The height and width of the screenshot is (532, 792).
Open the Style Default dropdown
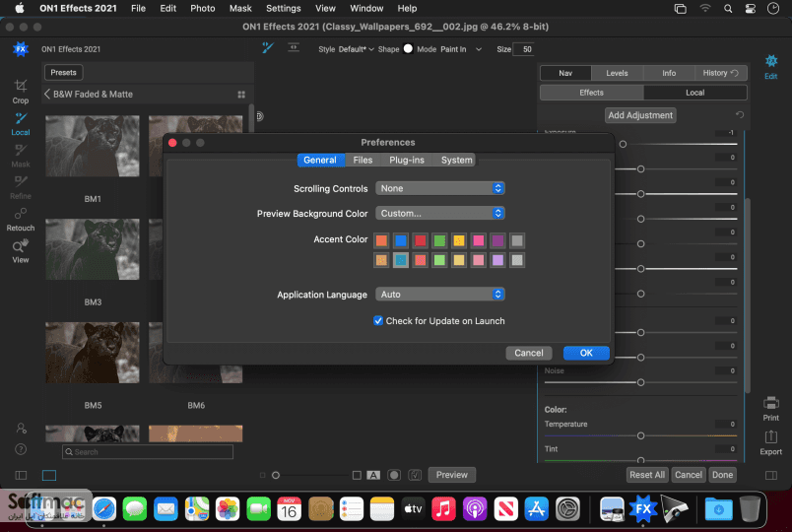[356, 49]
